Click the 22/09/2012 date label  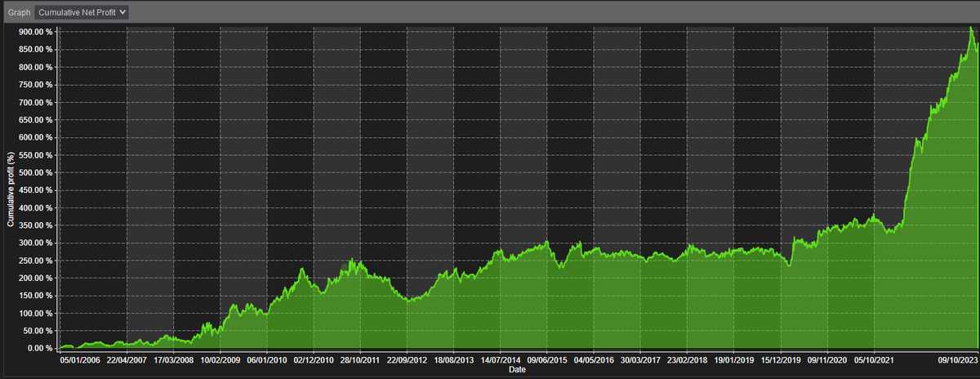click(x=407, y=359)
